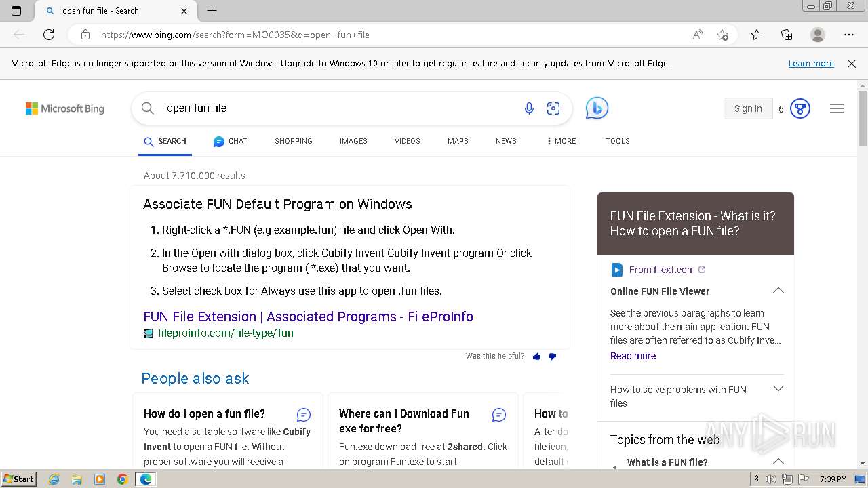
Task: Click the Edge tab actions menu icon
Action: (16, 11)
